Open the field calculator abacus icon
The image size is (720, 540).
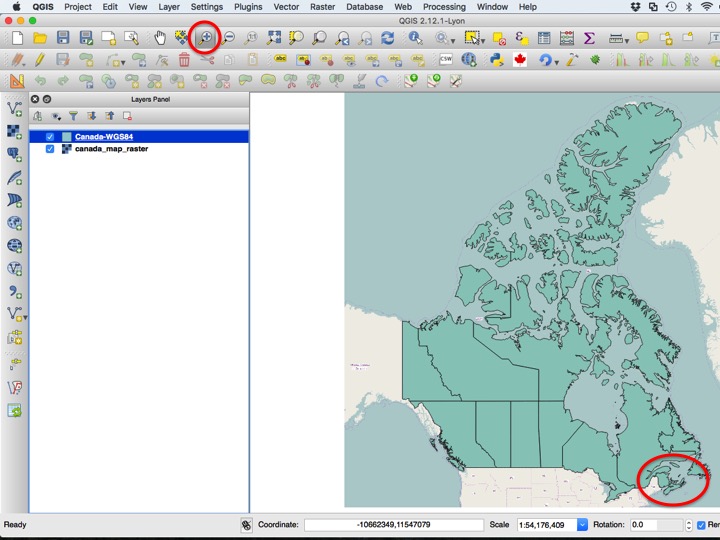point(567,38)
